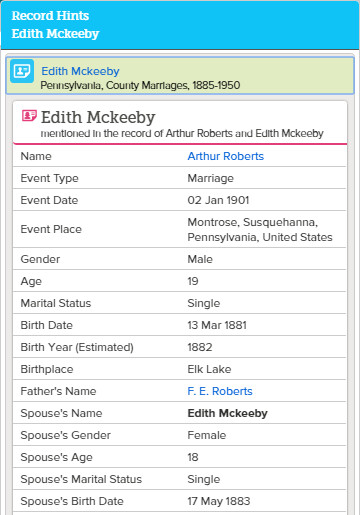The image size is (360, 515).
Task: Click the Birth Year Estimated 1882 value
Action: (200, 347)
